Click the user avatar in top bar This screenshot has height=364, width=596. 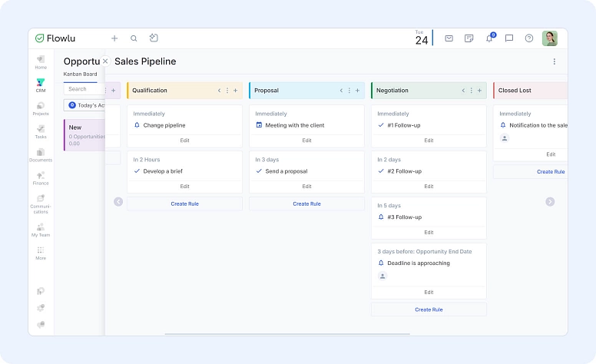click(550, 38)
